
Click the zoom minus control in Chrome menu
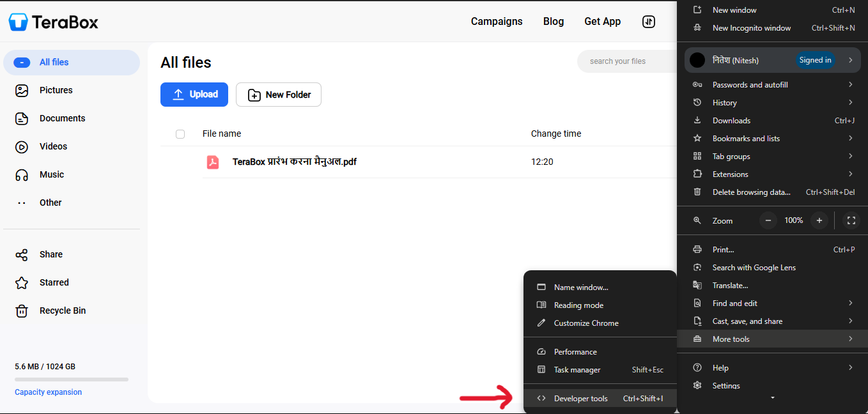click(768, 220)
